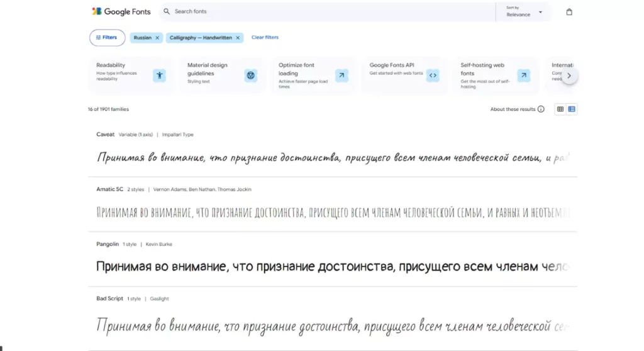Switch to grid view
This screenshot has width=644, height=351.
[x=560, y=109]
